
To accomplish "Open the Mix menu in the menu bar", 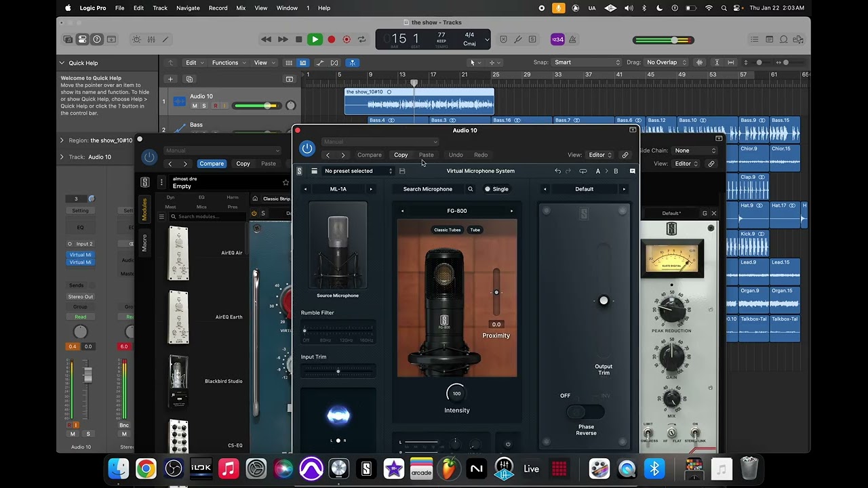I will [241, 8].
